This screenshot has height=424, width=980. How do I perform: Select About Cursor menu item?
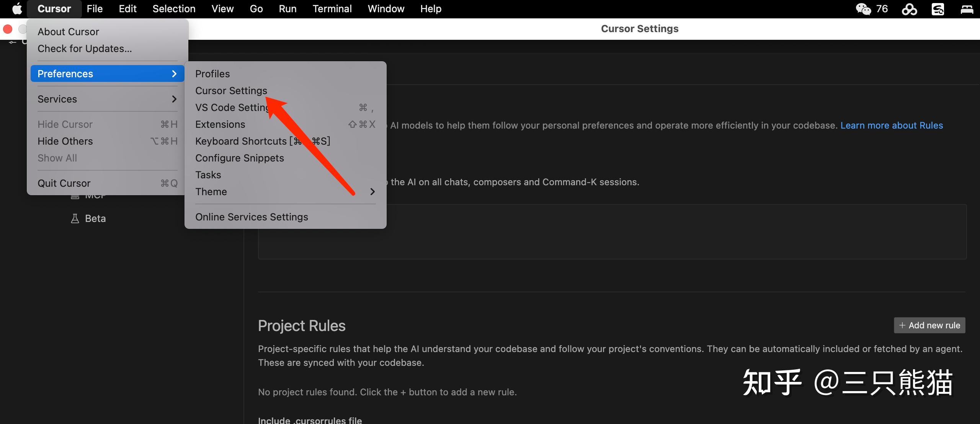[107, 32]
